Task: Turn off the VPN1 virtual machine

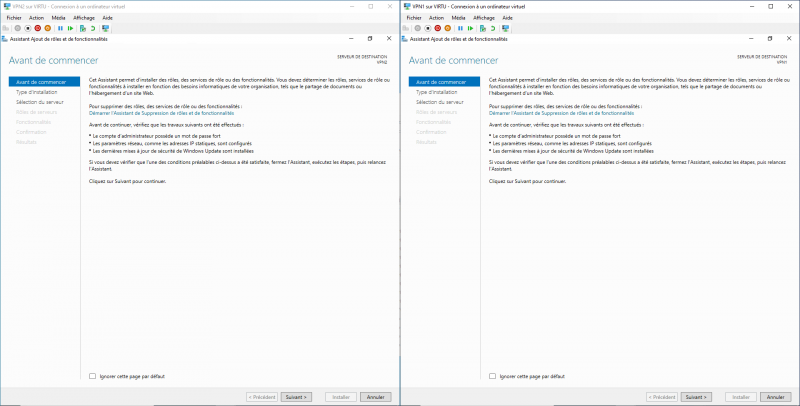Action: point(428,28)
